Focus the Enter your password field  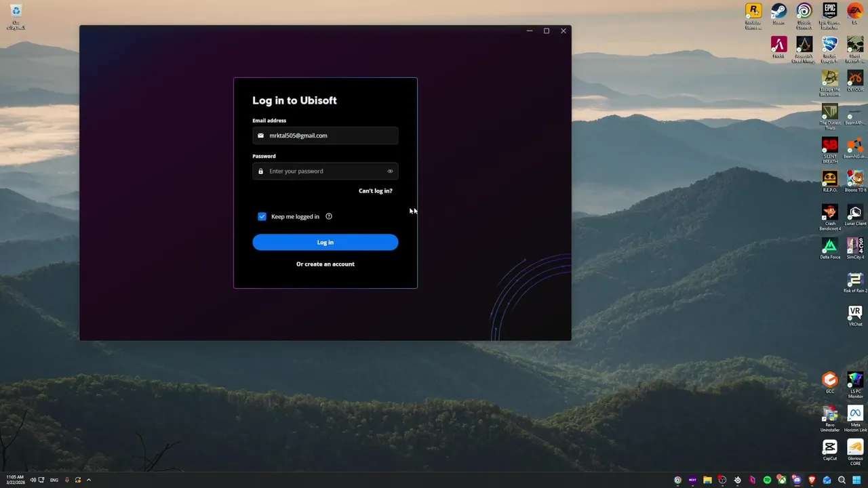pyautogui.click(x=325, y=171)
